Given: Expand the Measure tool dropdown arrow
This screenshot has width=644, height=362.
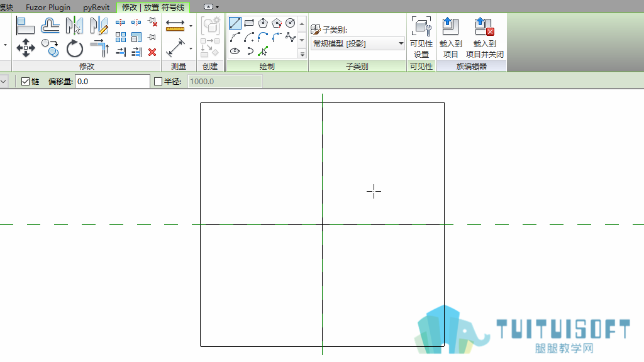Looking at the screenshot, I should tap(191, 26).
